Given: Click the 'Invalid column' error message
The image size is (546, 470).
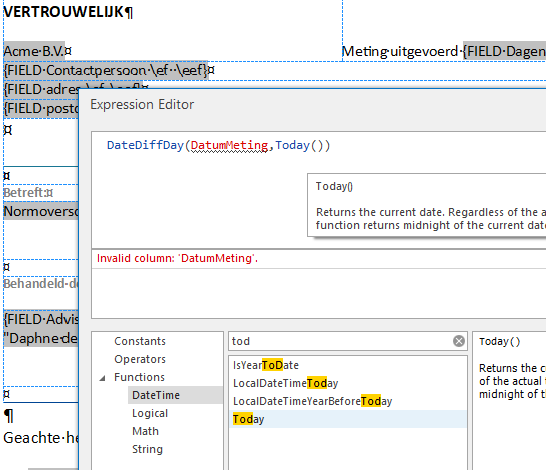Looking at the screenshot, I should click(x=177, y=258).
